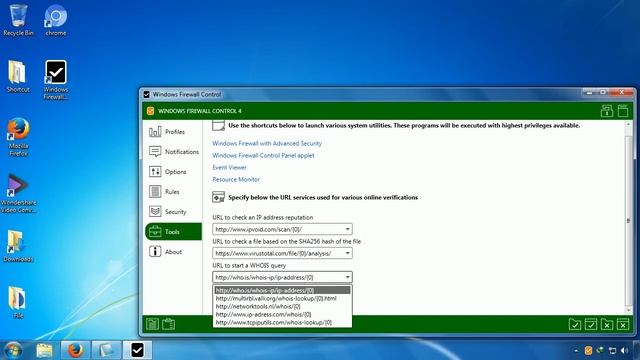The width and height of the screenshot is (640, 360).
Task: Click the volume icon in system tray
Action: pos(624,351)
